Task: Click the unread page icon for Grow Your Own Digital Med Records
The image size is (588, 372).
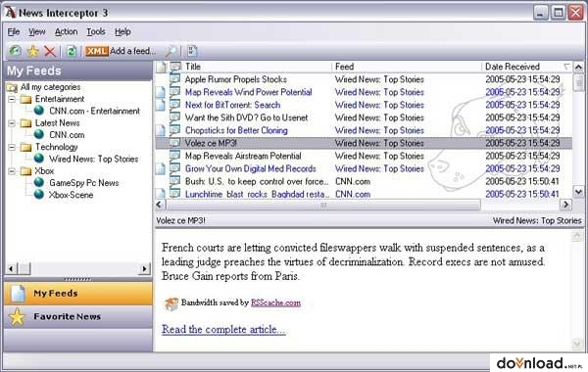Action: 161,168
